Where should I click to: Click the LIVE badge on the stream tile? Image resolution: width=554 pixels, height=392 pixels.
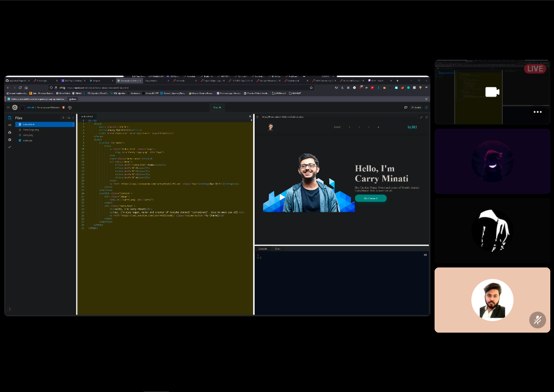pyautogui.click(x=535, y=69)
